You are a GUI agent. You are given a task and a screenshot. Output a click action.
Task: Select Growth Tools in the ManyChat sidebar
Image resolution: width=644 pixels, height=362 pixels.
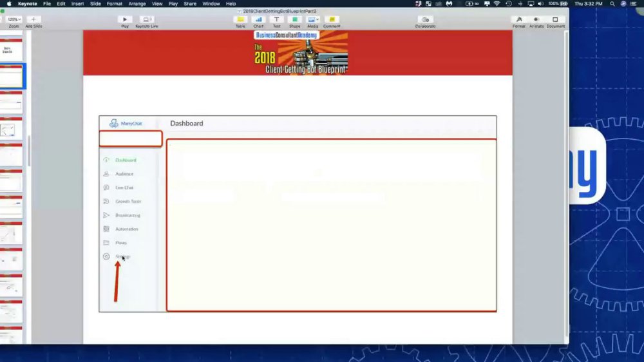coord(128,202)
